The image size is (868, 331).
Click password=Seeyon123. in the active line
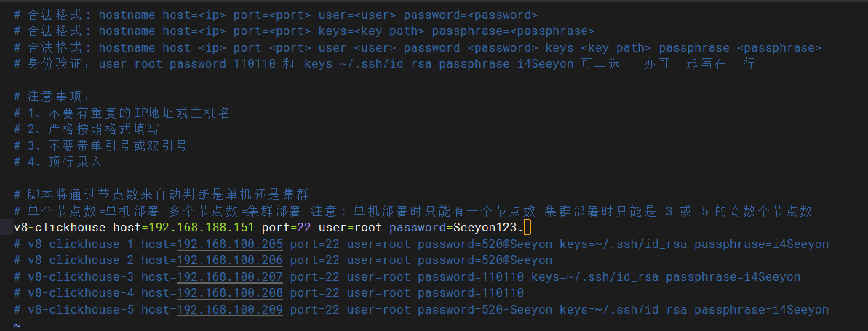(454, 228)
